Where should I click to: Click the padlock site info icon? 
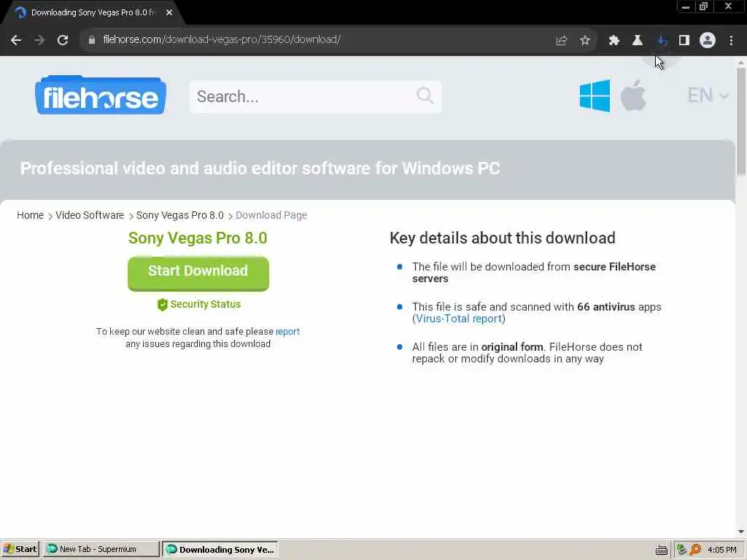(92, 40)
